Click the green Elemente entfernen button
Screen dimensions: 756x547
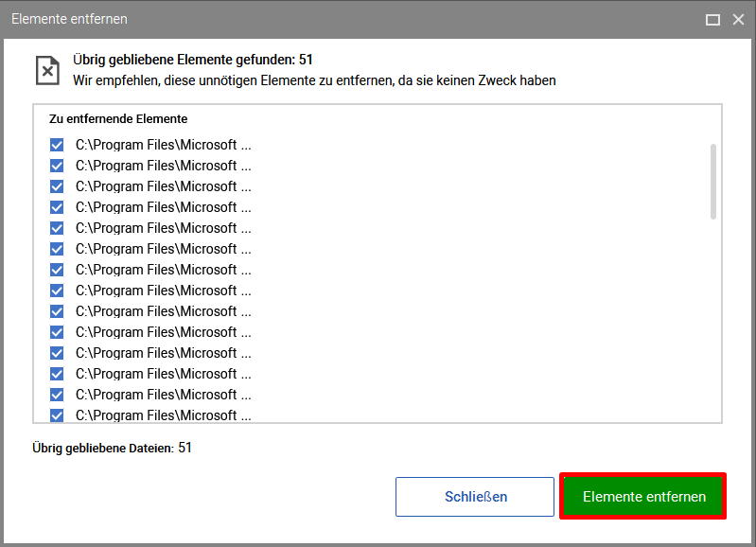[643, 496]
